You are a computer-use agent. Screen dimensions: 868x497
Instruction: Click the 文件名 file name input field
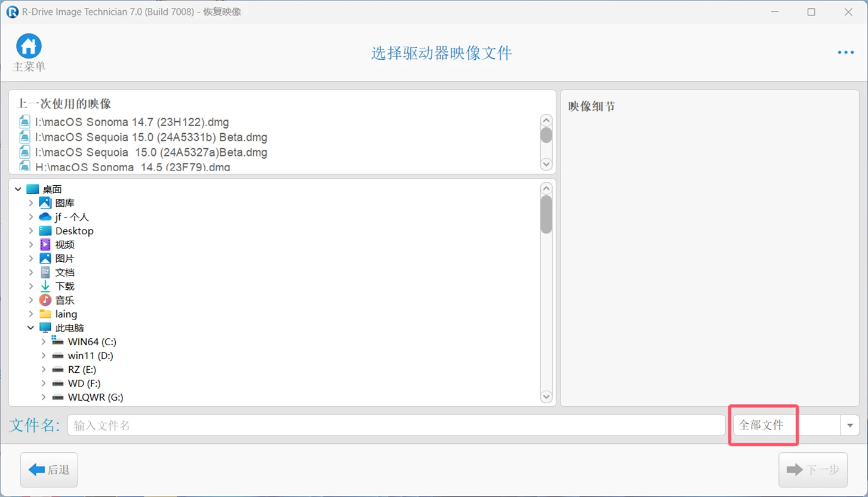point(396,425)
